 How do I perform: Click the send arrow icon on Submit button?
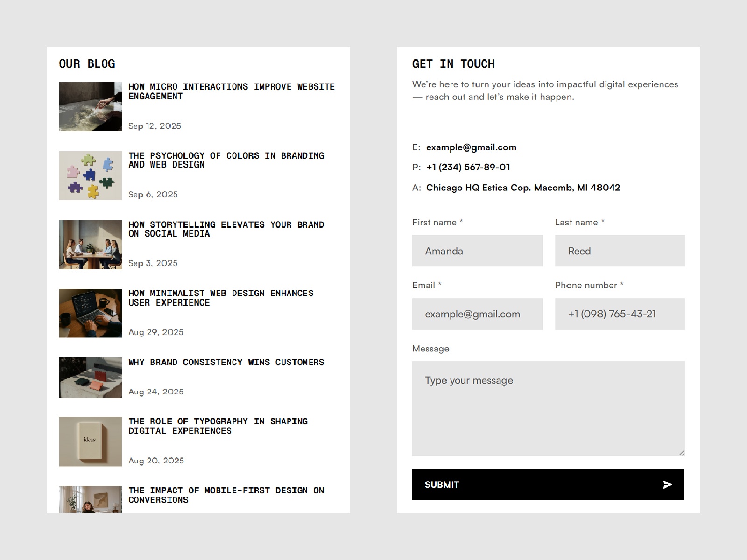[667, 485]
